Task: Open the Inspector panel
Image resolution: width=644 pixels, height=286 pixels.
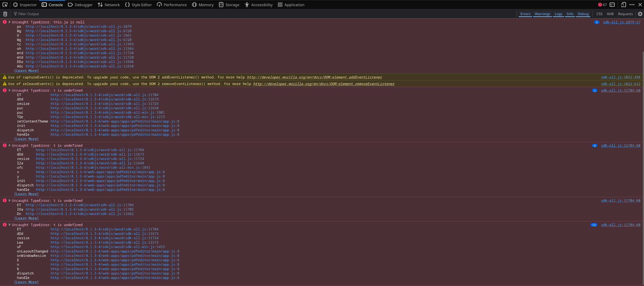Action: (x=25, y=5)
